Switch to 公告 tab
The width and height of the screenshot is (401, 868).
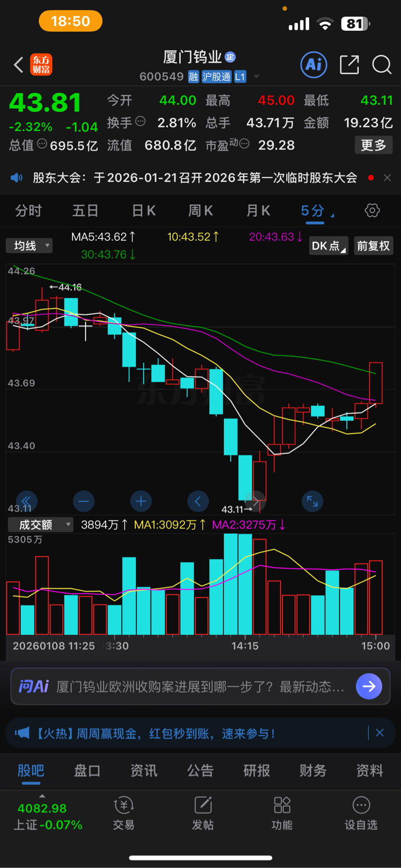click(200, 771)
